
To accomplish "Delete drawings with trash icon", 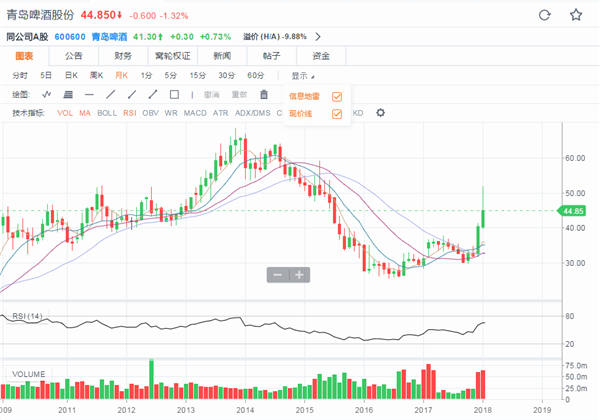I will [x=264, y=94].
